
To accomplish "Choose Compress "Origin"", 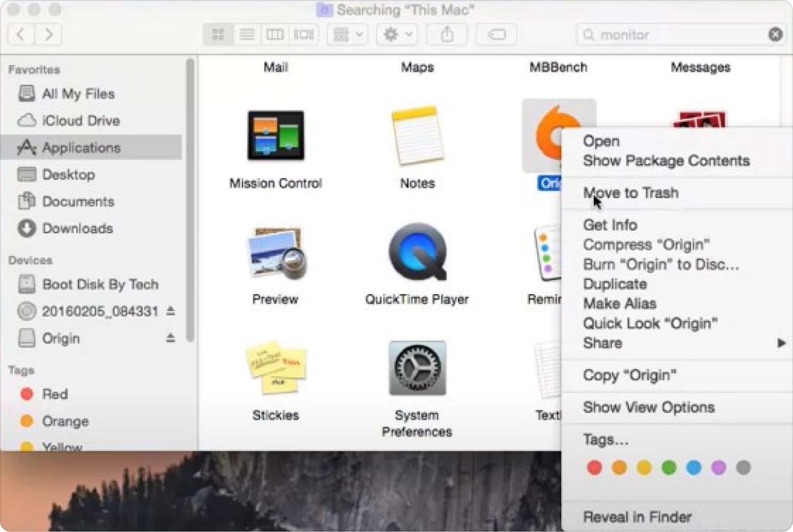I will pyautogui.click(x=646, y=245).
